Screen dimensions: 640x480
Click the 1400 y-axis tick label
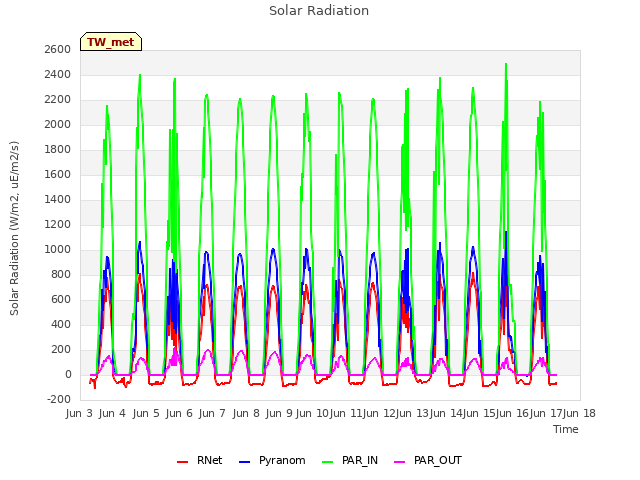click(x=58, y=200)
